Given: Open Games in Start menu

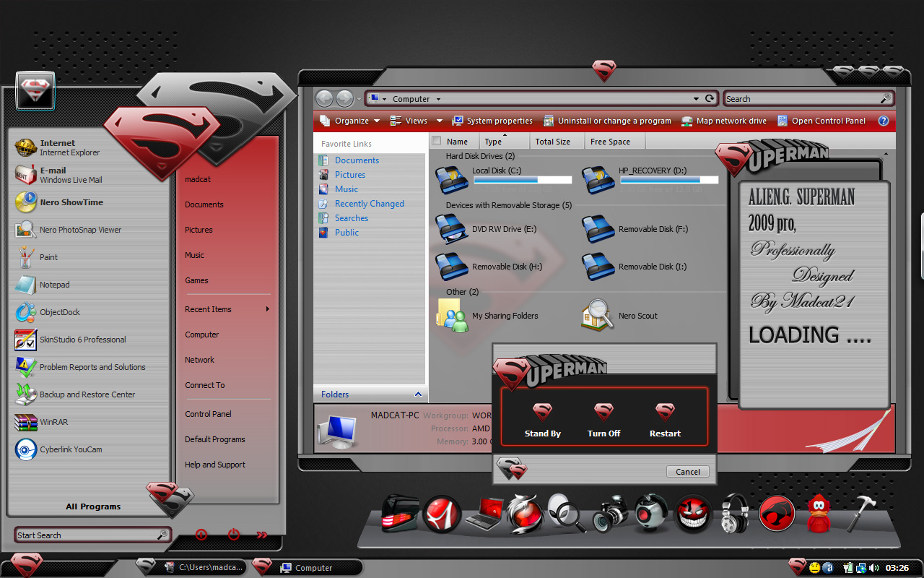Looking at the screenshot, I should point(196,280).
